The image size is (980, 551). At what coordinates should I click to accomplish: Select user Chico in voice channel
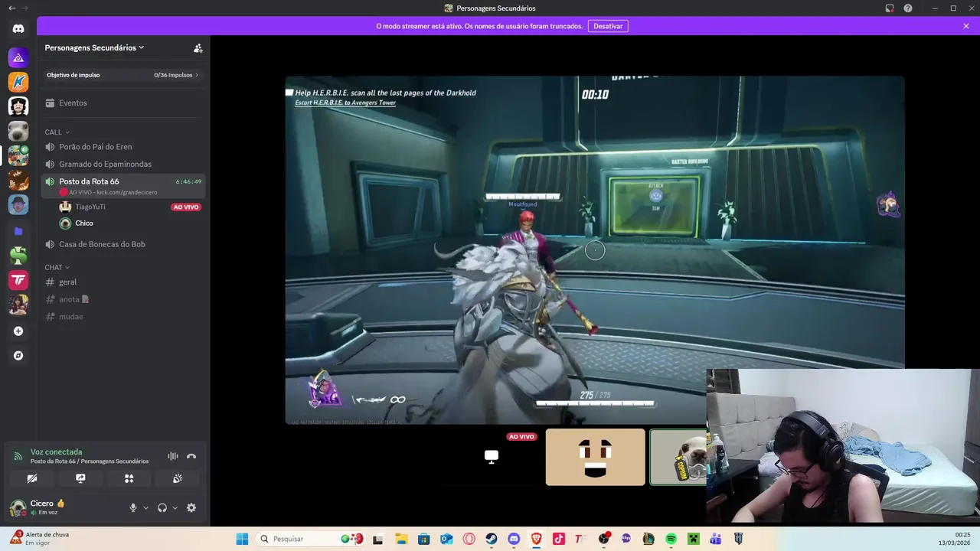pyautogui.click(x=129, y=223)
